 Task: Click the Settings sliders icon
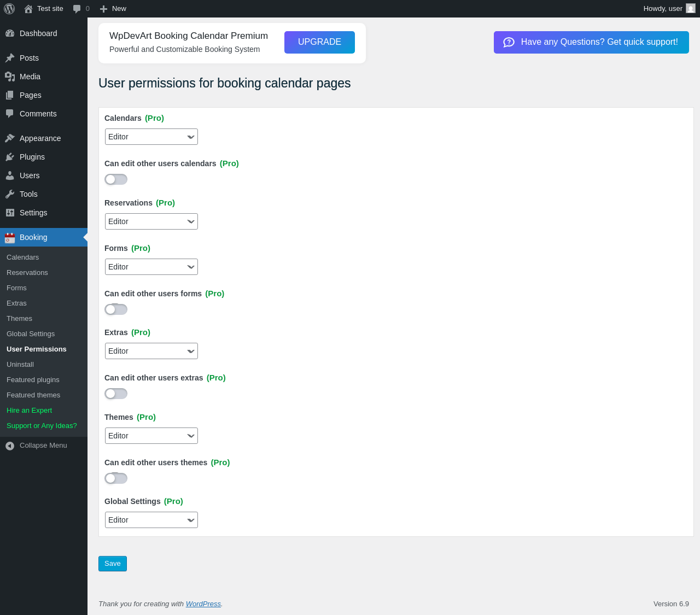pyautogui.click(x=10, y=213)
